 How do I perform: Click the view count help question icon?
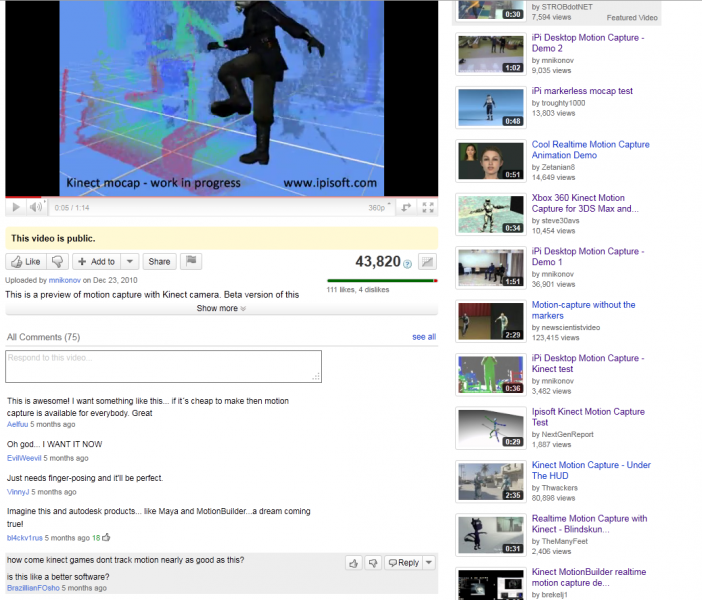tap(407, 264)
